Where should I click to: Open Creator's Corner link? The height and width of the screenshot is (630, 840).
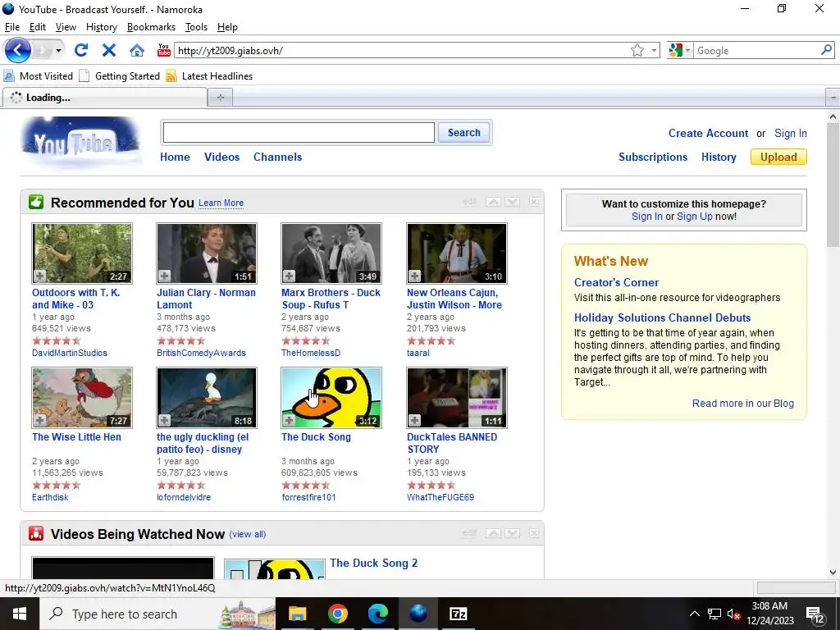pyautogui.click(x=616, y=282)
